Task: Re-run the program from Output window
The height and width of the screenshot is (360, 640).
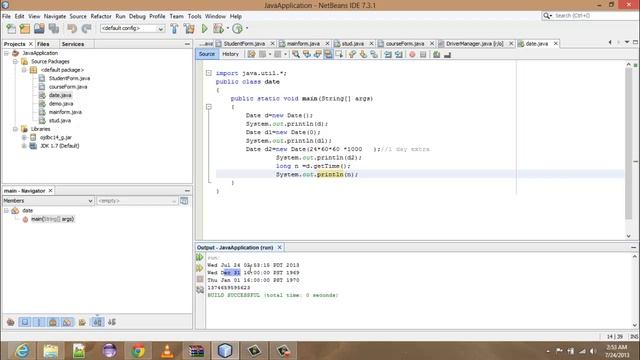Action: [200, 258]
